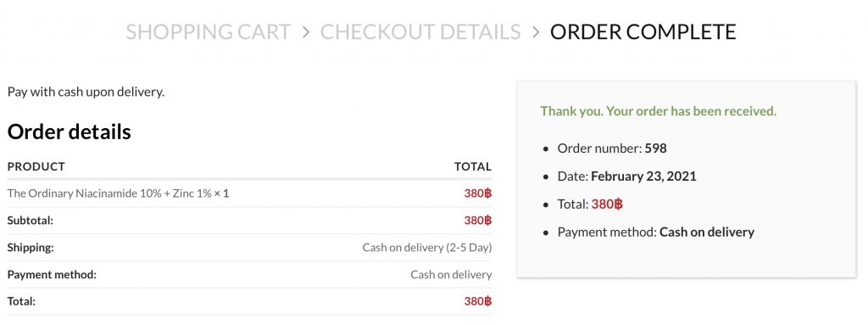Click the Order details heading
868x325 pixels.
point(70,132)
